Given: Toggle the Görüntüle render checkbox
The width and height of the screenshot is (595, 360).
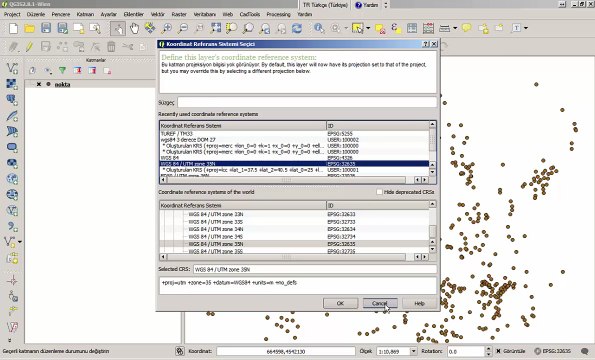Looking at the screenshot, I should point(498,351).
